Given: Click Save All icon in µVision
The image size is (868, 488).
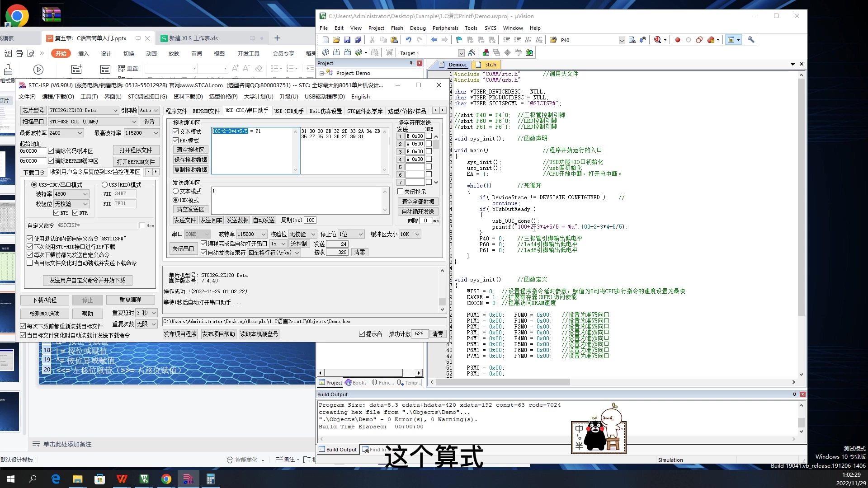Looking at the screenshot, I should 358,40.
